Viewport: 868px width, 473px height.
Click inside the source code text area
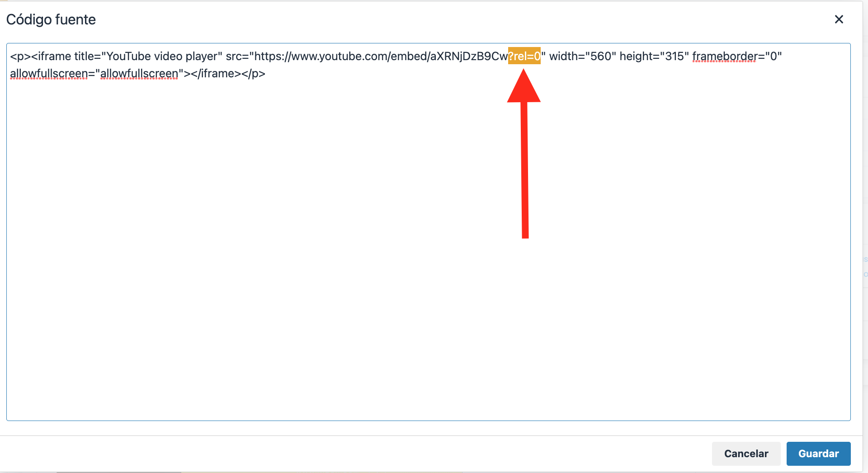coord(428,232)
